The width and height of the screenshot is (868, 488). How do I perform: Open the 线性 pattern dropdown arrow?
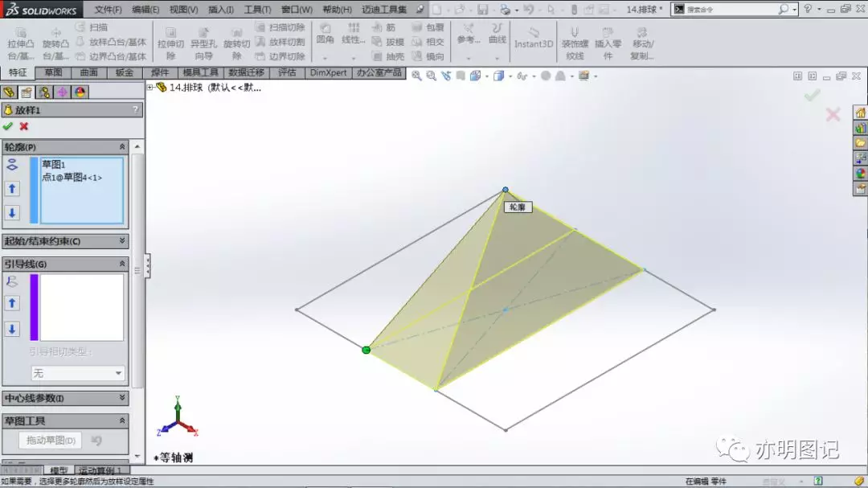[353, 58]
